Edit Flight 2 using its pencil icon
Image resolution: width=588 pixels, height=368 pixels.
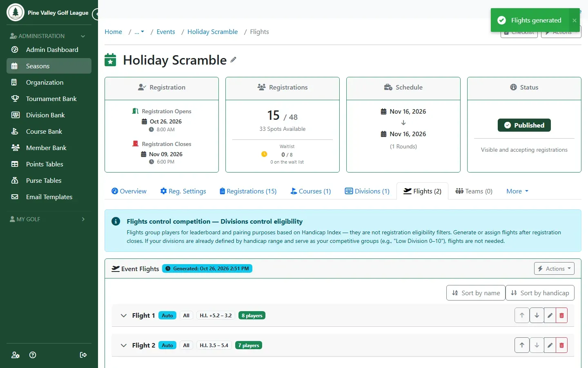pyautogui.click(x=550, y=345)
